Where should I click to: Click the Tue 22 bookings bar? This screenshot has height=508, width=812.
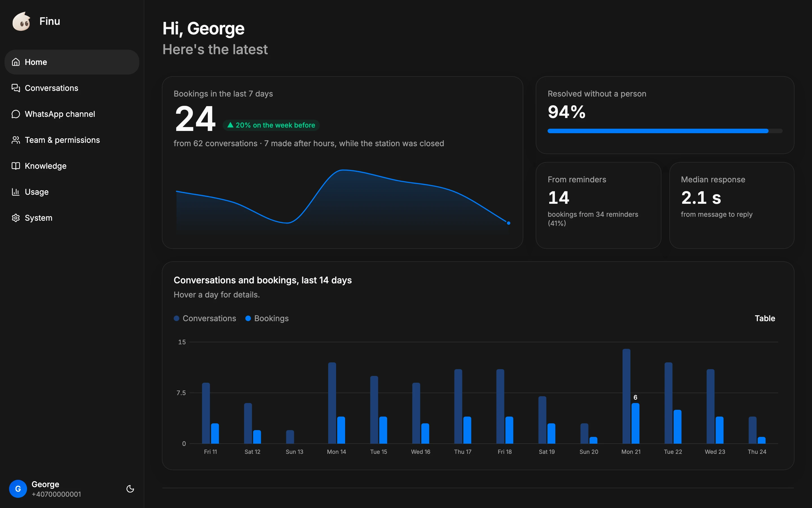pos(678,427)
